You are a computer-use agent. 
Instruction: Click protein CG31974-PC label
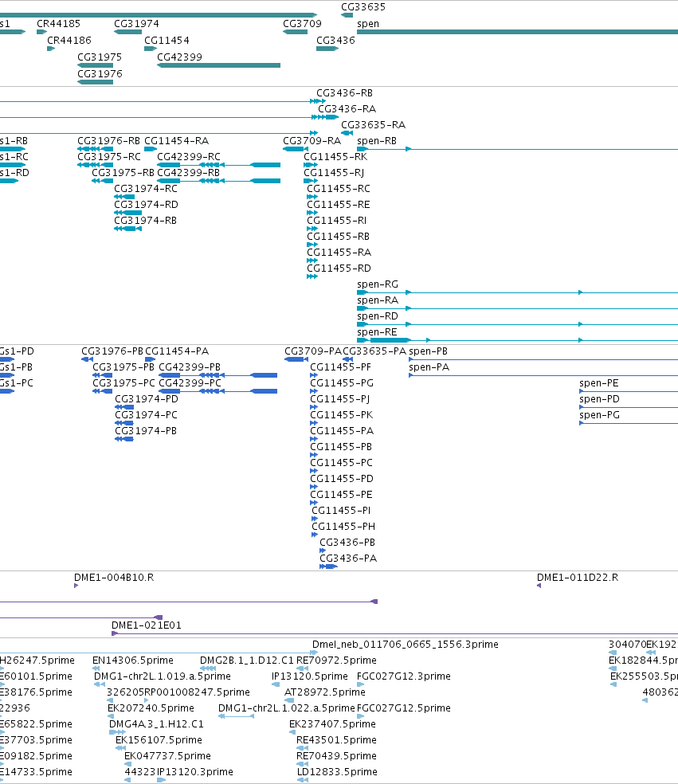146,415
